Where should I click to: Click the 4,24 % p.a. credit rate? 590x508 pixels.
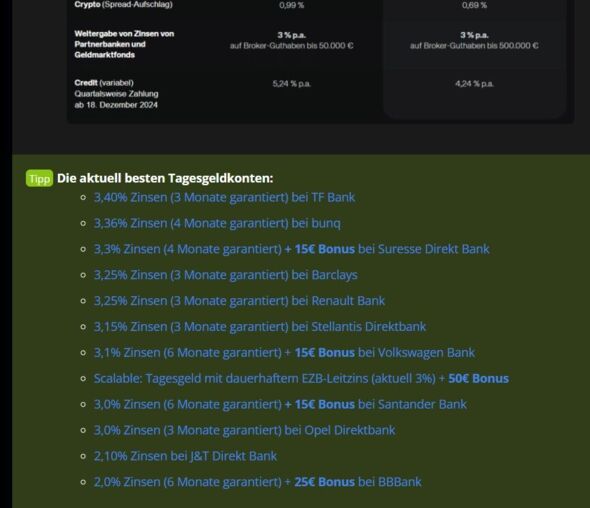pyautogui.click(x=474, y=84)
